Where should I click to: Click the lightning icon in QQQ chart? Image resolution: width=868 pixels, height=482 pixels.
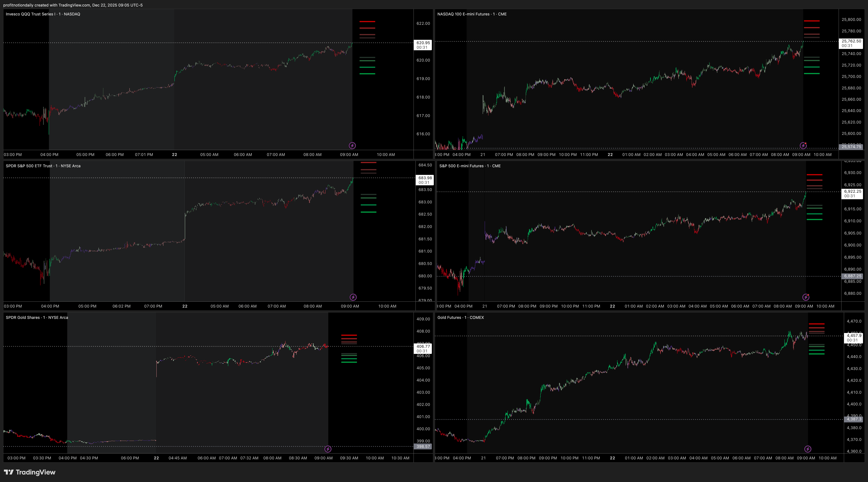[x=352, y=146]
